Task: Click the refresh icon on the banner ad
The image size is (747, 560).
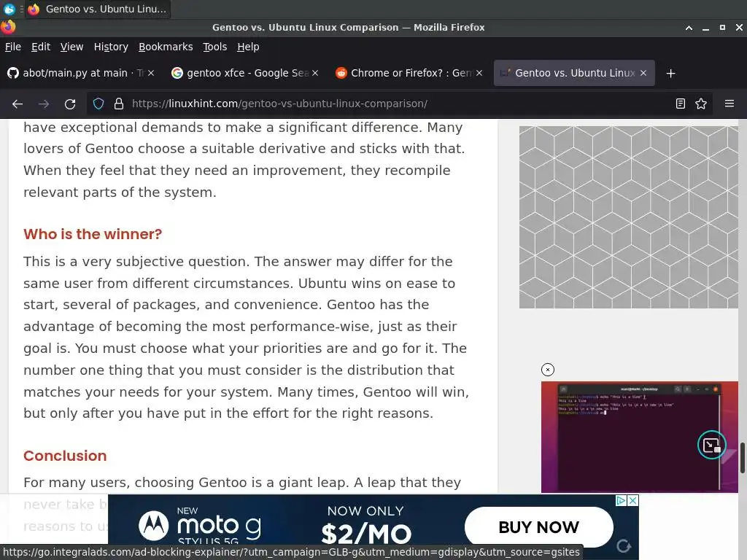Action: pyautogui.click(x=624, y=545)
